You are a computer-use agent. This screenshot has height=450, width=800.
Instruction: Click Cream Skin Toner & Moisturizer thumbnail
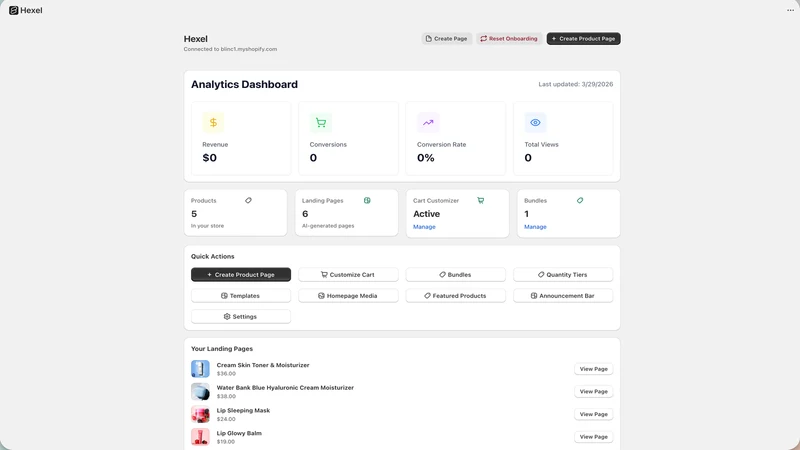point(201,369)
